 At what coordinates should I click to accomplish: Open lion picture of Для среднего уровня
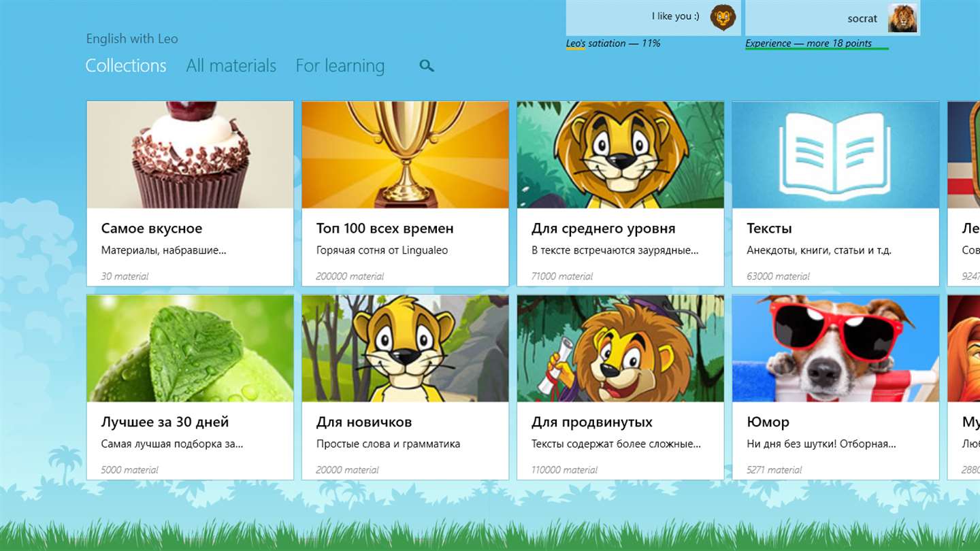pos(621,155)
